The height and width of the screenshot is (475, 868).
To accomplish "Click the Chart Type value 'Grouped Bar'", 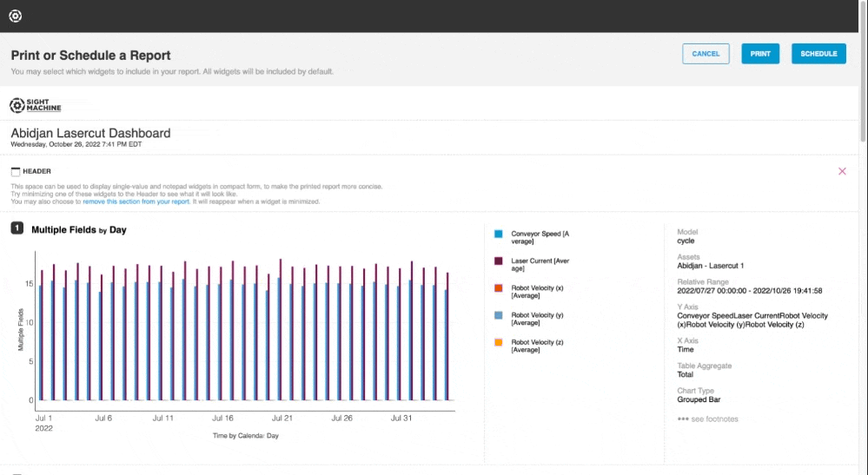I will 699,399.
